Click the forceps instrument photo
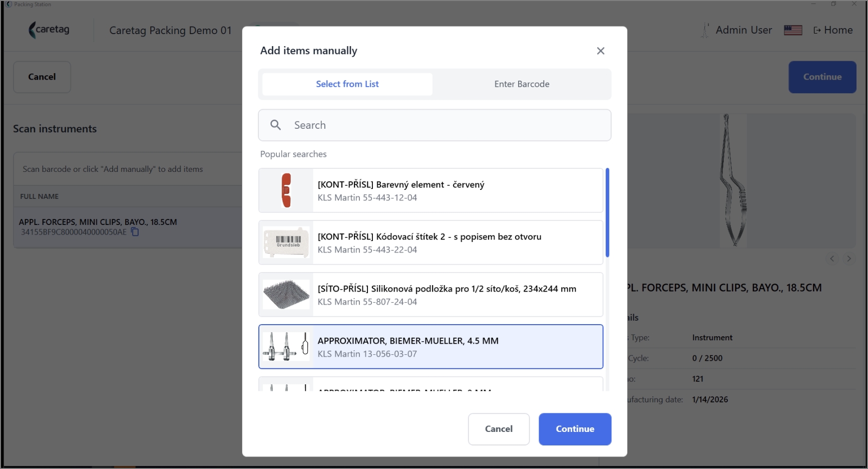 pyautogui.click(x=733, y=180)
